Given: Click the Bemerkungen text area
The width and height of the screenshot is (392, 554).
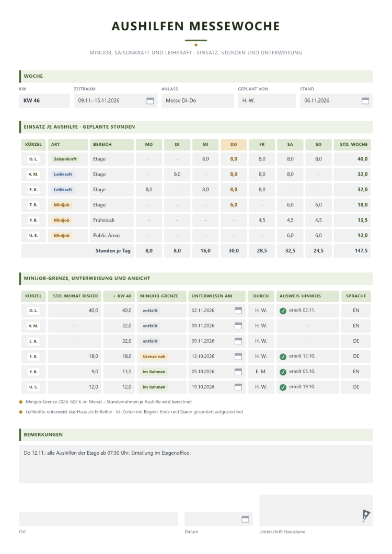Looking at the screenshot, I should [196, 464].
